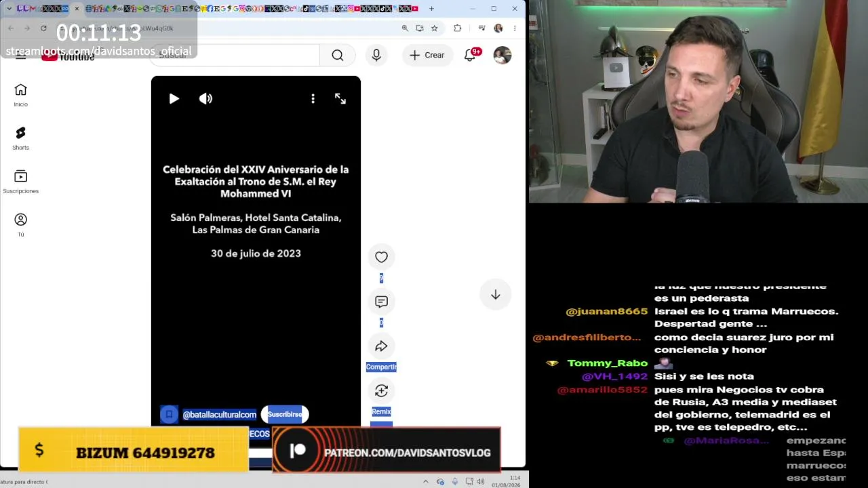The width and height of the screenshot is (868, 488).
Task: Start voice search with the microphone
Action: click(376, 56)
